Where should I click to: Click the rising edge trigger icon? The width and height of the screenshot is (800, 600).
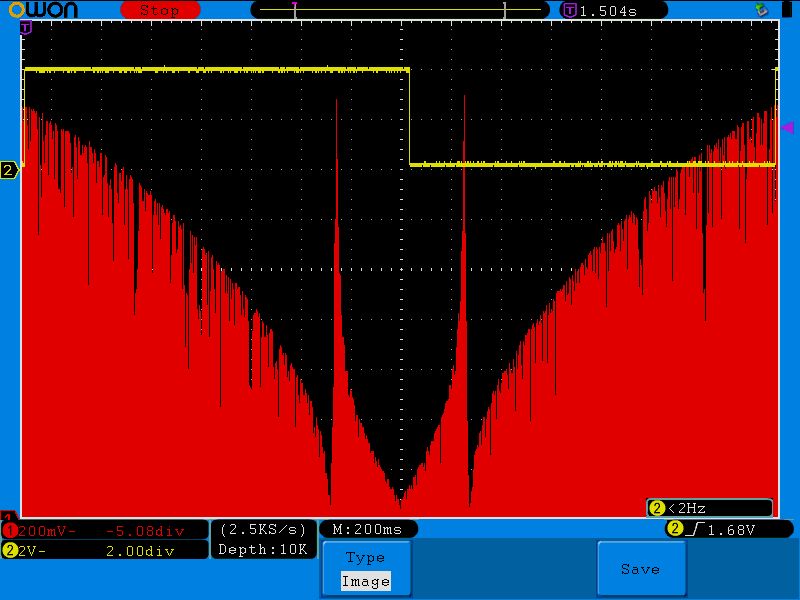pos(695,530)
